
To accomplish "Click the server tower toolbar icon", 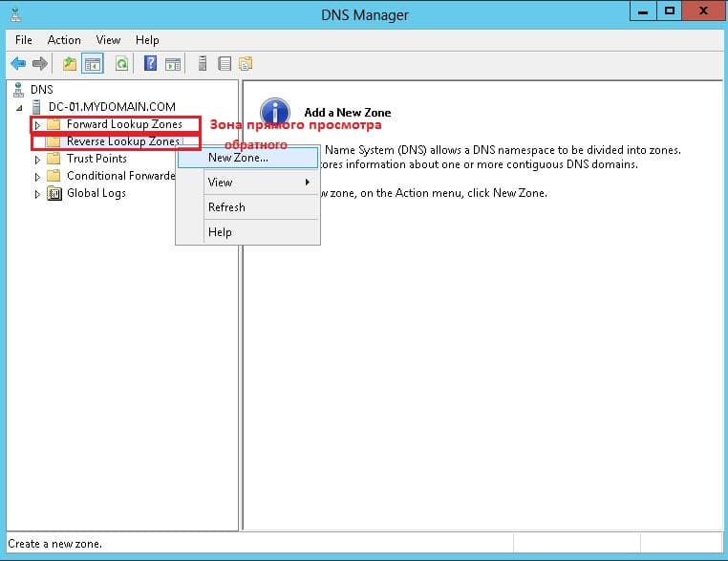I will point(203,63).
